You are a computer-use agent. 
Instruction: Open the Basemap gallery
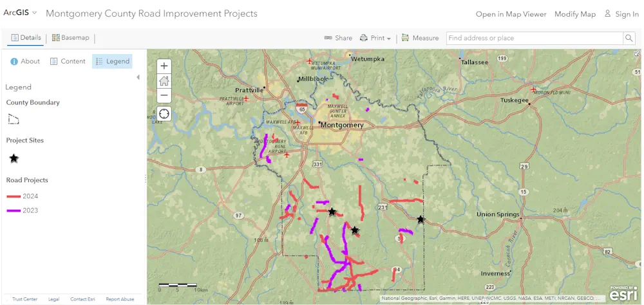point(70,38)
